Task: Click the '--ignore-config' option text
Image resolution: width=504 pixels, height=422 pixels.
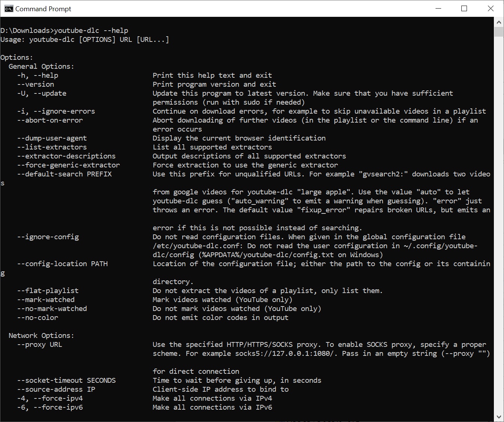Action: [x=48, y=237]
